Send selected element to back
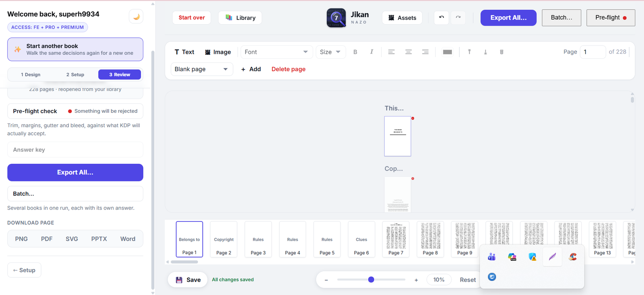 coord(485,52)
